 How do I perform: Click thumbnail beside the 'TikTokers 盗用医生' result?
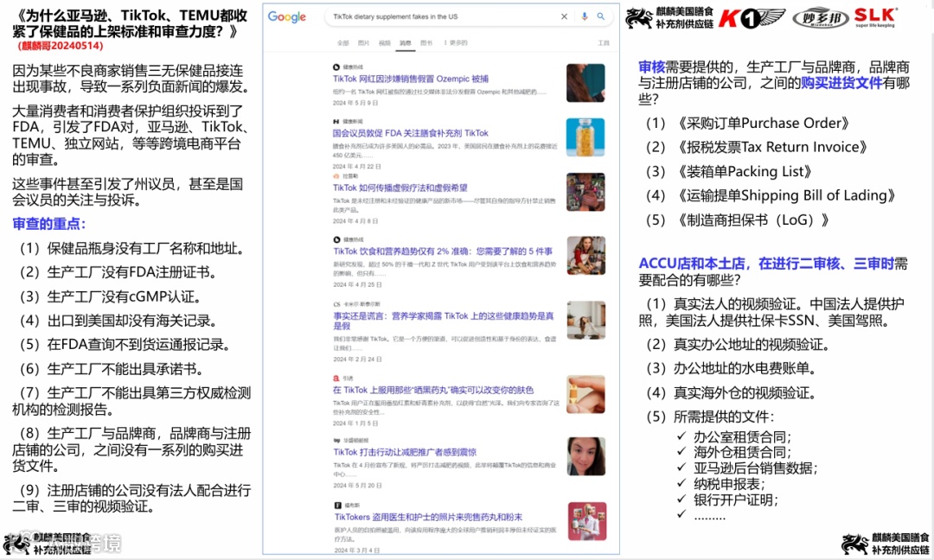pos(586,521)
